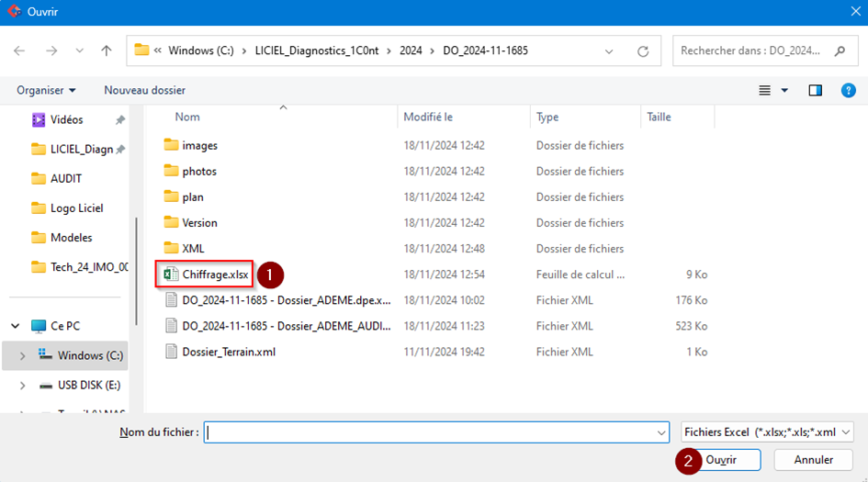Sort by the Type column
Screen dimensions: 868x482
pos(547,117)
